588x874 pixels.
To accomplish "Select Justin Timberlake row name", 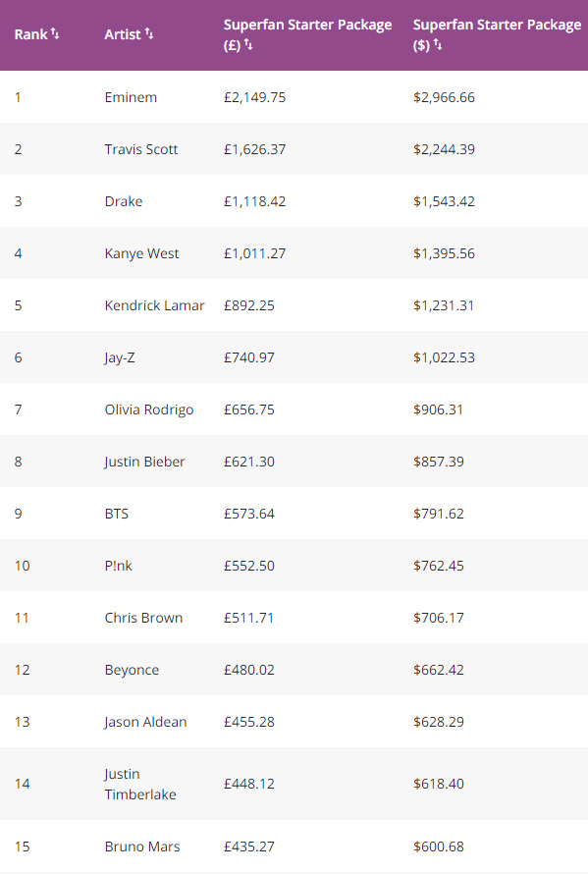I will pos(140,784).
